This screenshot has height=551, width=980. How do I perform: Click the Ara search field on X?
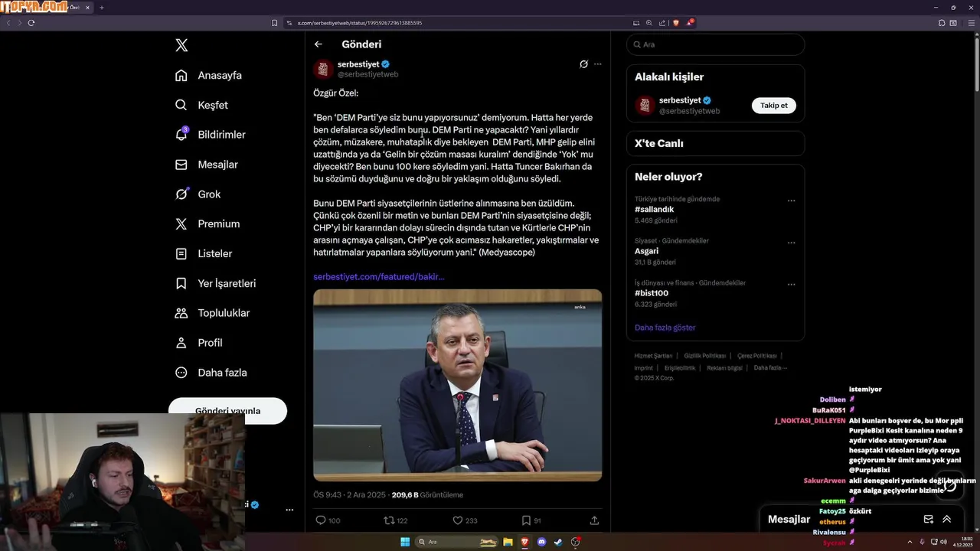pos(715,44)
